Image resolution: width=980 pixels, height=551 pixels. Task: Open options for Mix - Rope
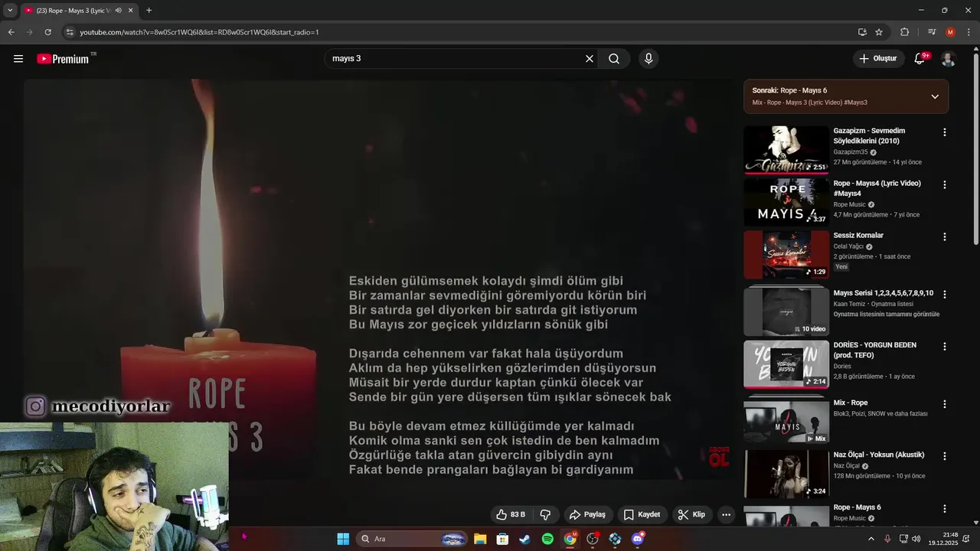[x=944, y=403]
